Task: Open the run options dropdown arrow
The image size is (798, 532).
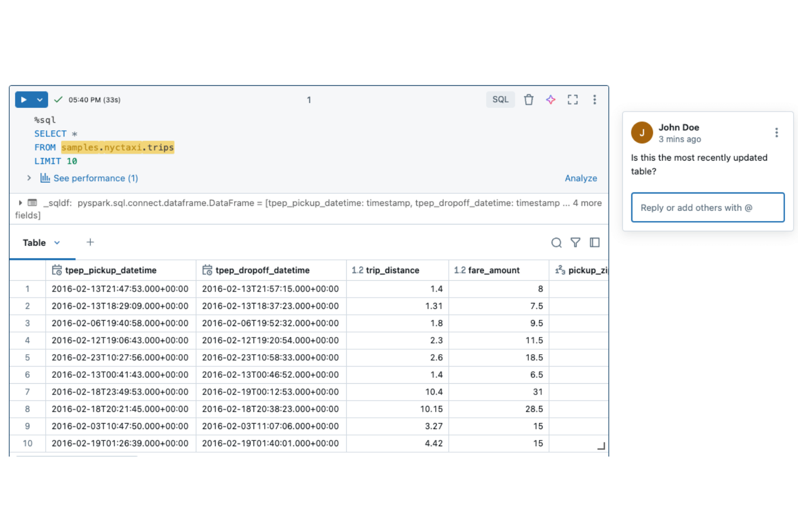Action: 39,99
